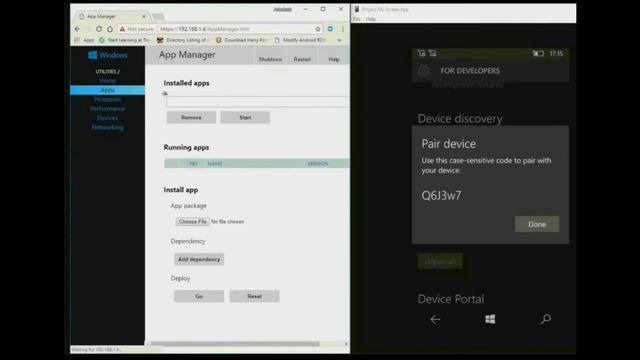Open Networking in the sidebar
This screenshot has width=640, height=360.
tap(107, 127)
